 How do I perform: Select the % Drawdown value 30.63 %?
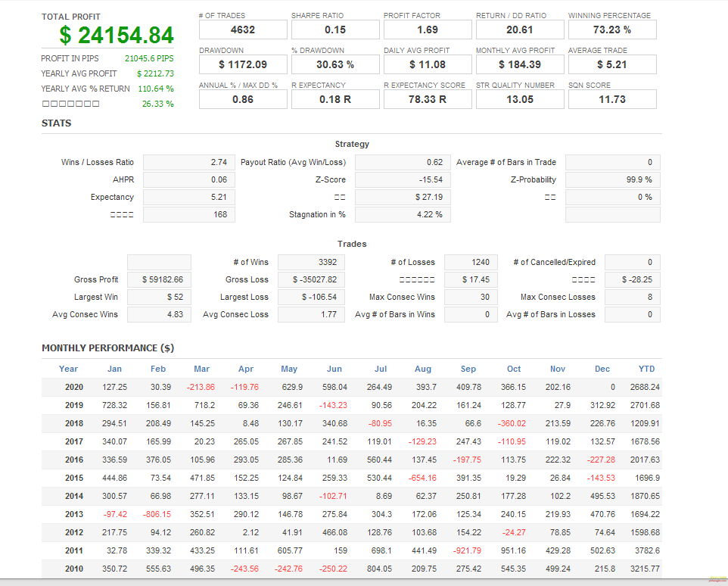(335, 64)
